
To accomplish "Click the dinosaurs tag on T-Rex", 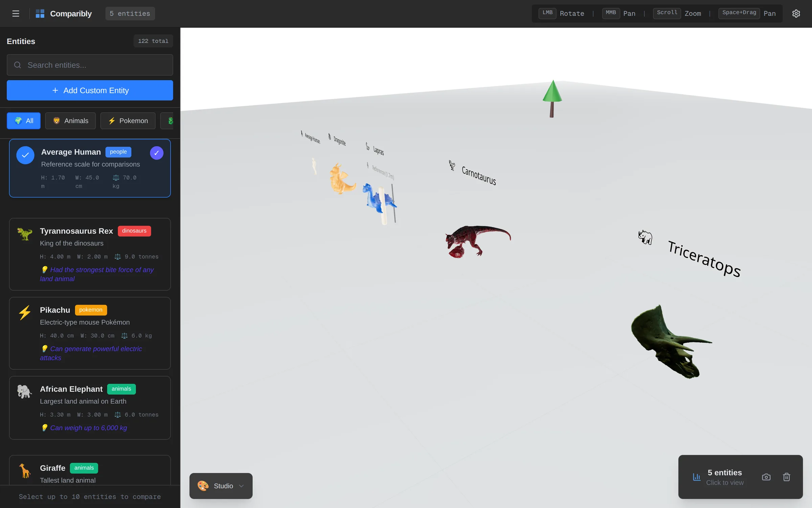I will (x=134, y=231).
